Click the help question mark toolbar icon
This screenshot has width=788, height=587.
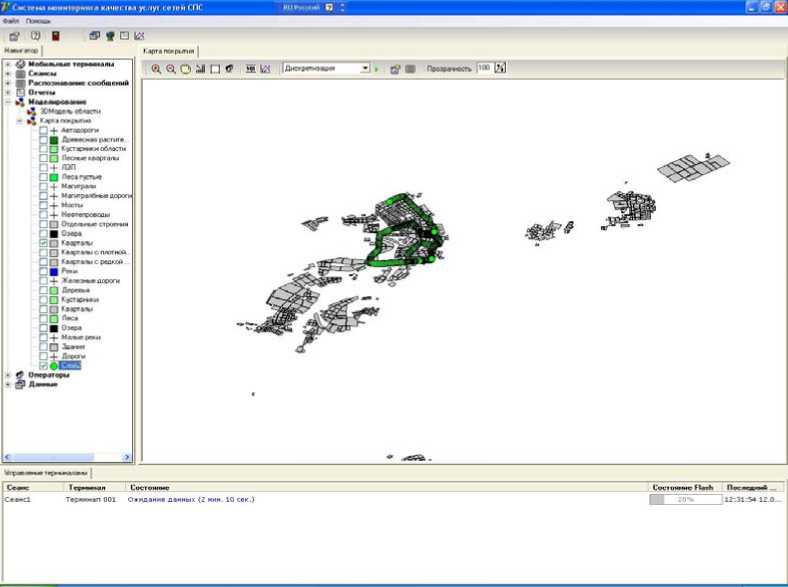[x=35, y=35]
